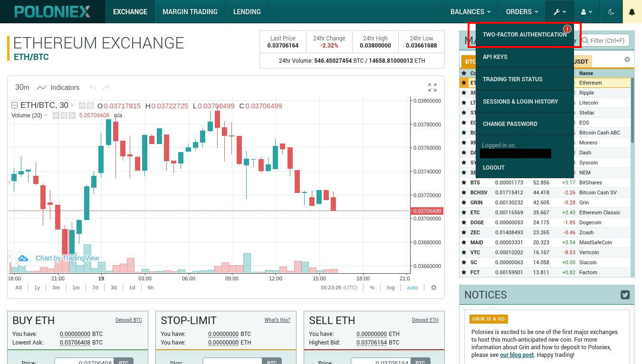
Task: Click the Twitter icon in Notices
Action: 625,295
